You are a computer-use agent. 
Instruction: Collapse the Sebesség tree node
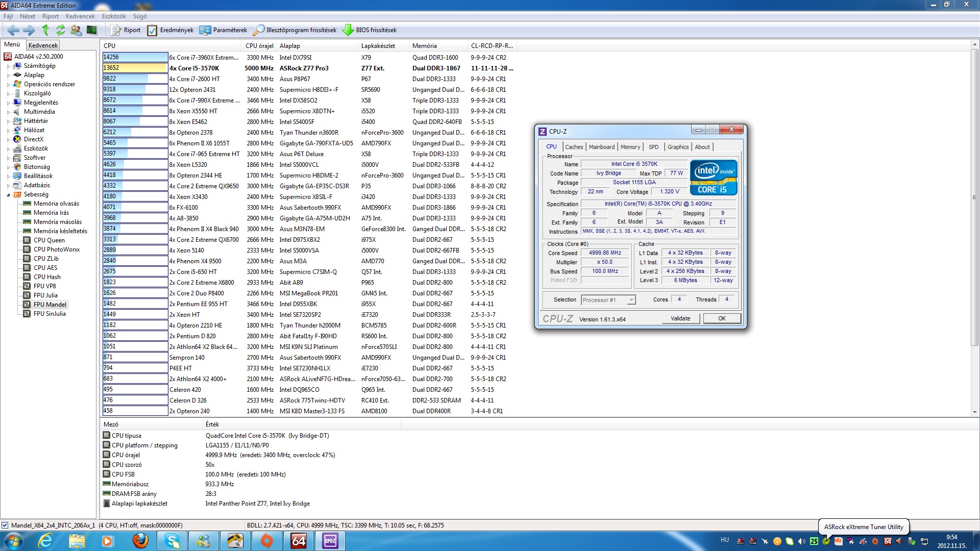coord(8,195)
